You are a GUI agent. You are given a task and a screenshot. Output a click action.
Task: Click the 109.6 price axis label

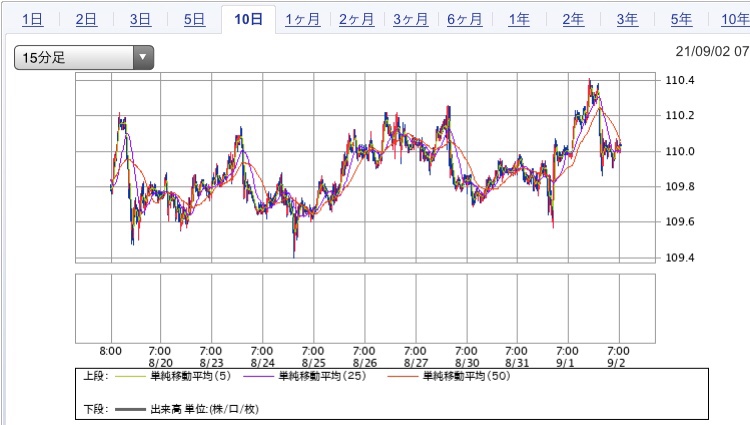point(680,221)
